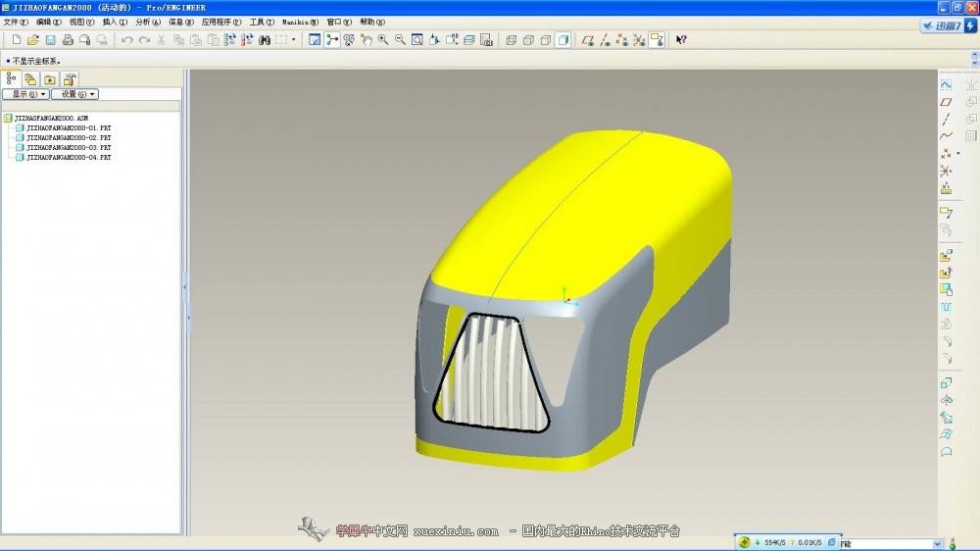Select JIZHAOFANGAN2000.ASM in model tree

coord(51,119)
